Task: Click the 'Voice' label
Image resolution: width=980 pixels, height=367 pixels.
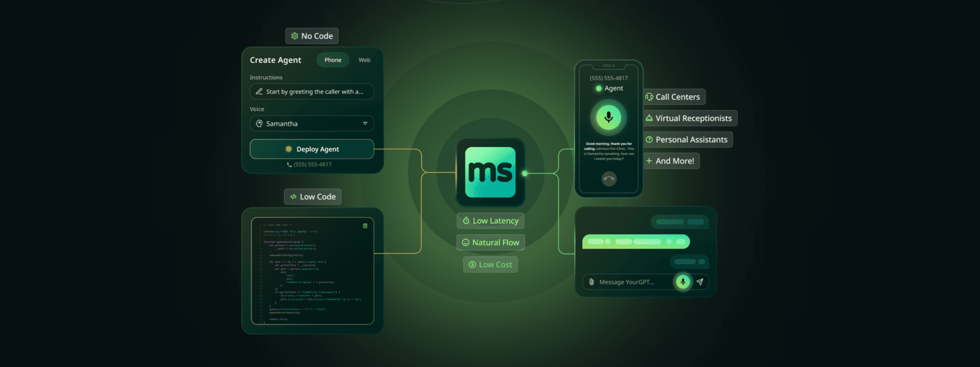Action: (x=257, y=109)
